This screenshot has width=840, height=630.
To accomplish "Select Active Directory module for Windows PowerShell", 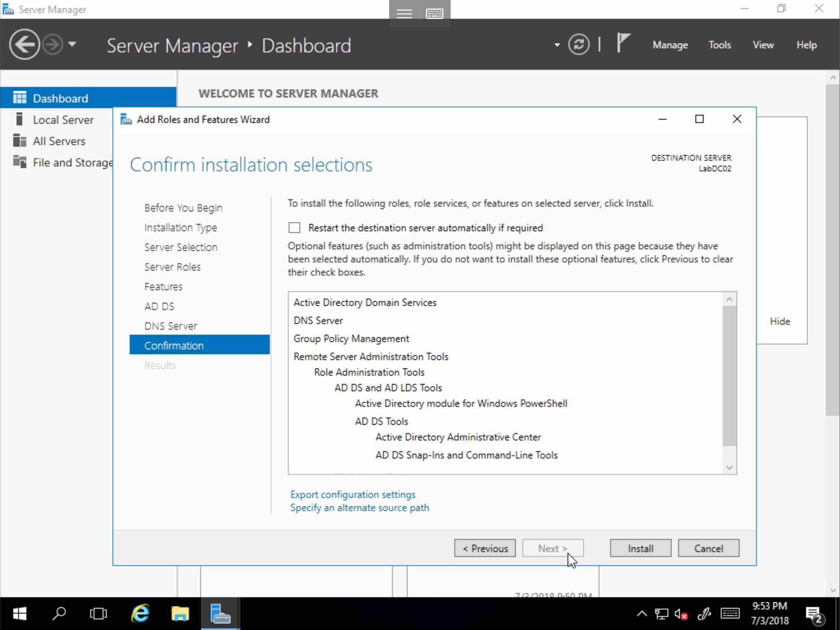I will coord(461,403).
